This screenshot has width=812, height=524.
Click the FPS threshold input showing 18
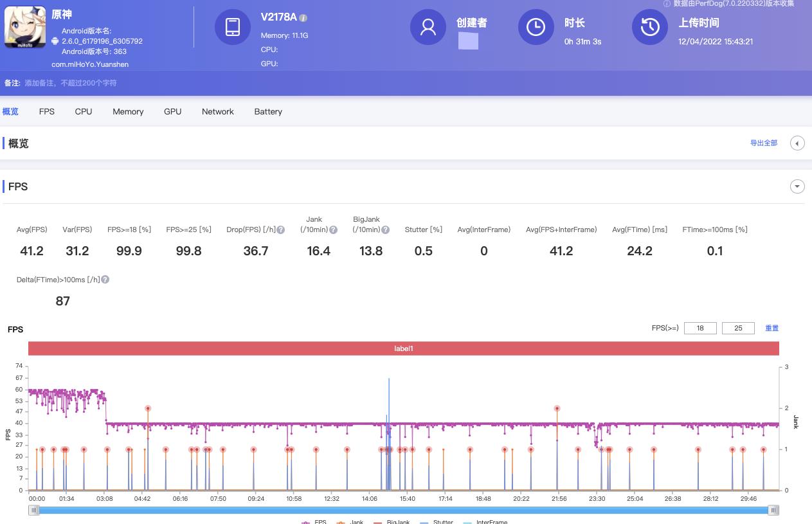pos(700,328)
